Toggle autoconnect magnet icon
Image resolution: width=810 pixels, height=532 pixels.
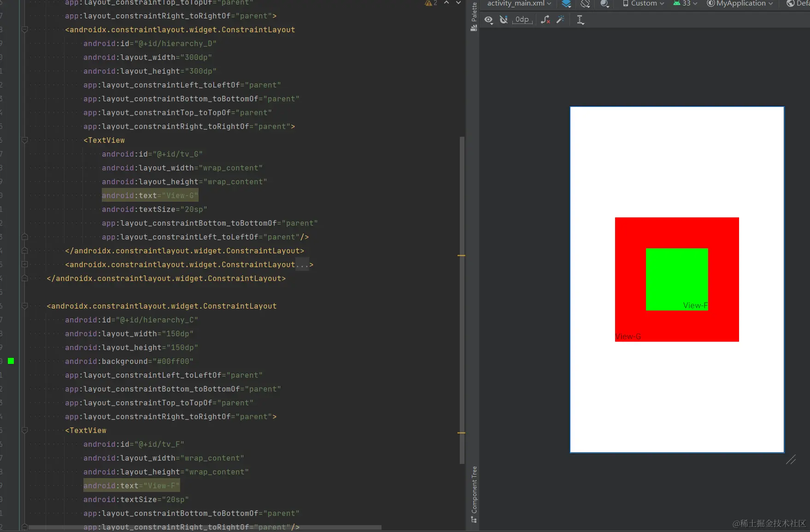pyautogui.click(x=504, y=20)
